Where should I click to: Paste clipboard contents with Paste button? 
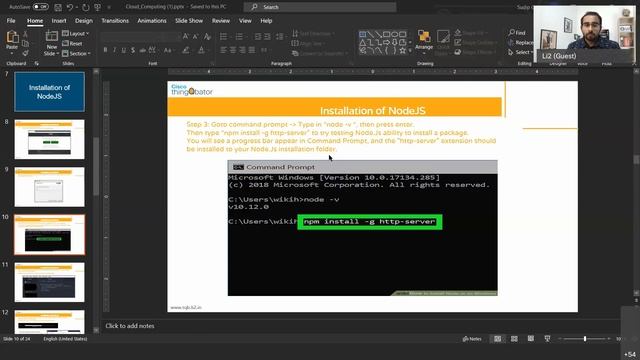pyautogui.click(x=12, y=41)
